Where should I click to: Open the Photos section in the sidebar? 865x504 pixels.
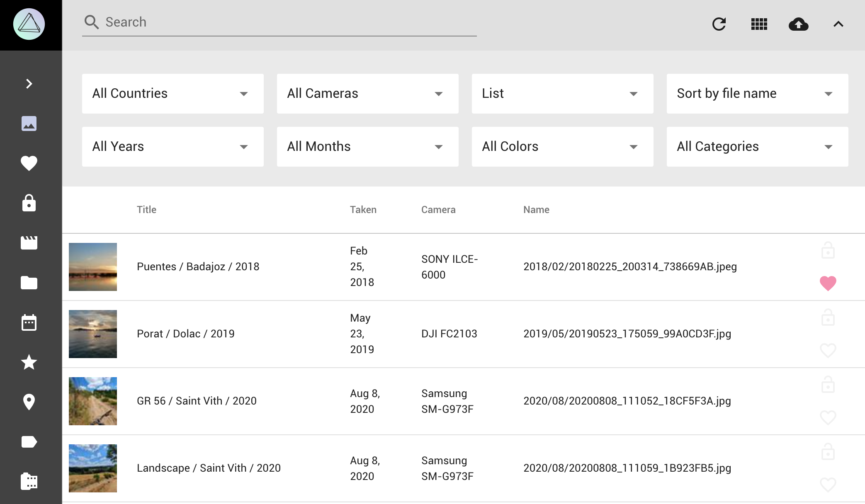coord(29,123)
